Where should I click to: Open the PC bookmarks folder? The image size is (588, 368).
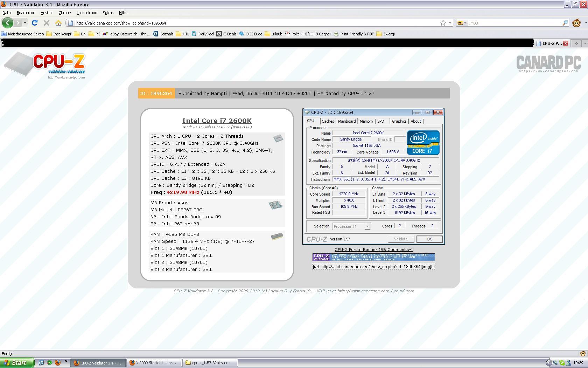click(94, 34)
